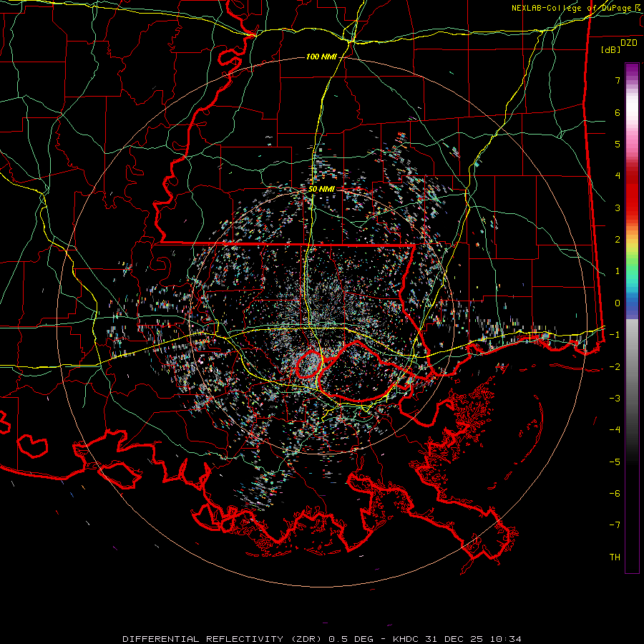Click the -4 value on the color scale
Viewport: 644px width, 644px height.
point(615,429)
